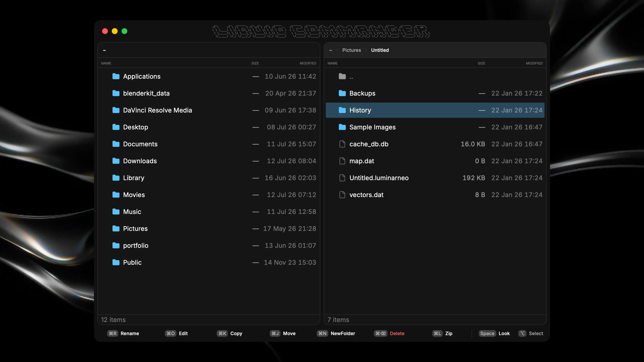This screenshot has width=644, height=362.
Task: Sort the left pane by the NAME header
Action: (106, 63)
